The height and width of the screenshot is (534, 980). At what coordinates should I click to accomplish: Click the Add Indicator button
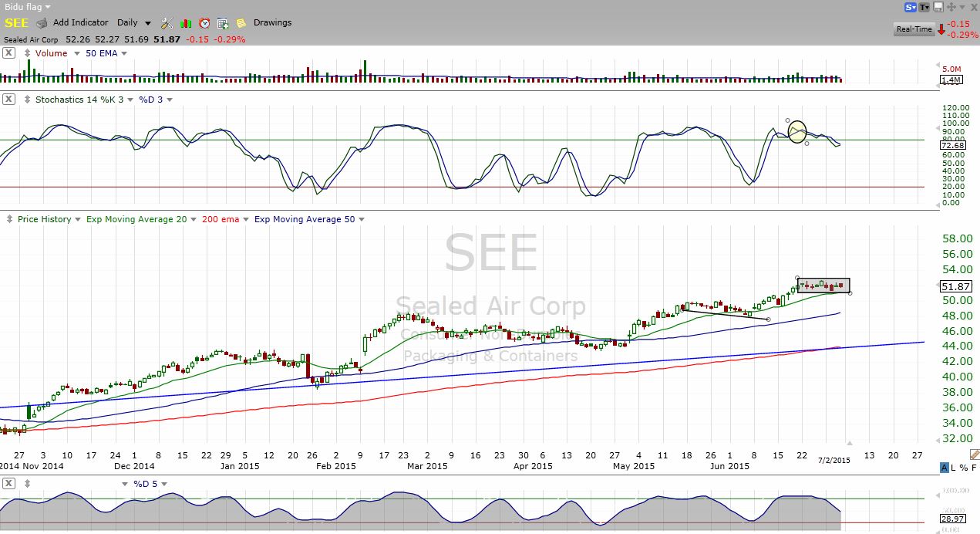click(x=80, y=23)
